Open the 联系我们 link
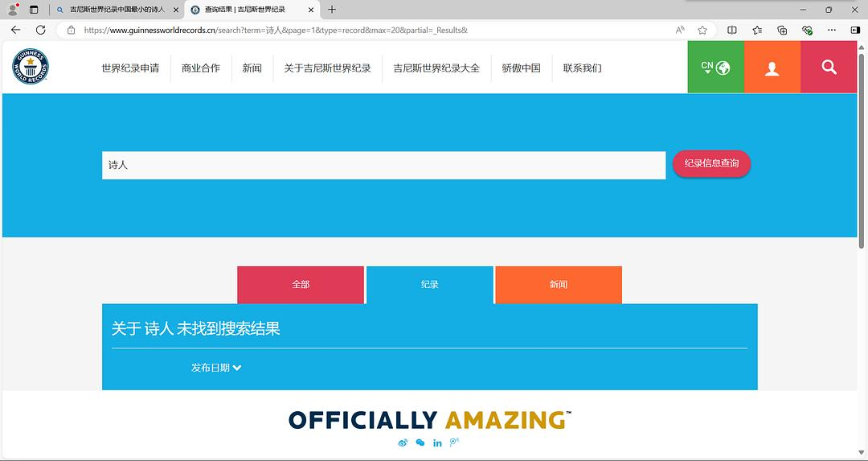The width and height of the screenshot is (868, 461). pyautogui.click(x=582, y=68)
